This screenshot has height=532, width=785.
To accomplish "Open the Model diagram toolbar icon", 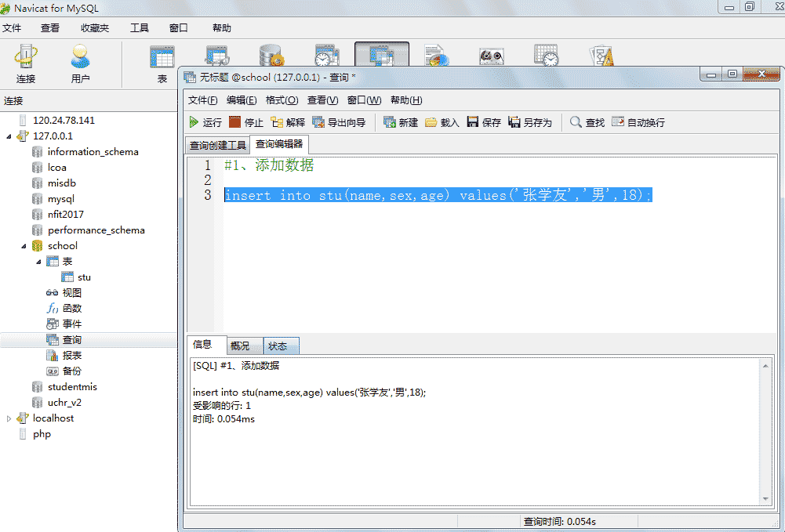I will tap(601, 56).
